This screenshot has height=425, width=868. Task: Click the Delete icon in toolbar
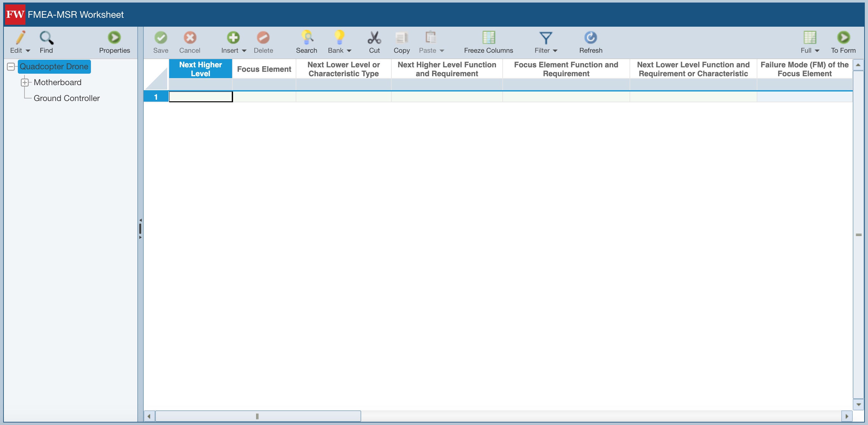tap(263, 37)
